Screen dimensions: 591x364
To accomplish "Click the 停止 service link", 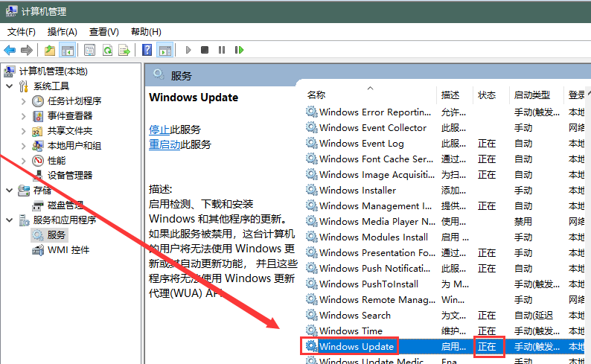I will tap(159, 129).
